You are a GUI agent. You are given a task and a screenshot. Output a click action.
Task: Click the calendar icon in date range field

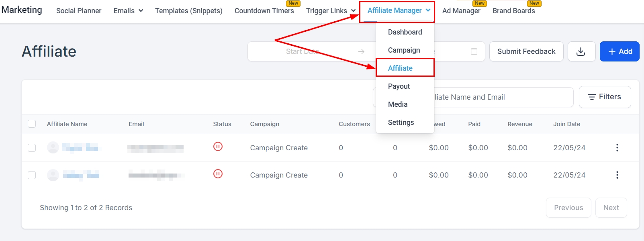[x=474, y=51]
